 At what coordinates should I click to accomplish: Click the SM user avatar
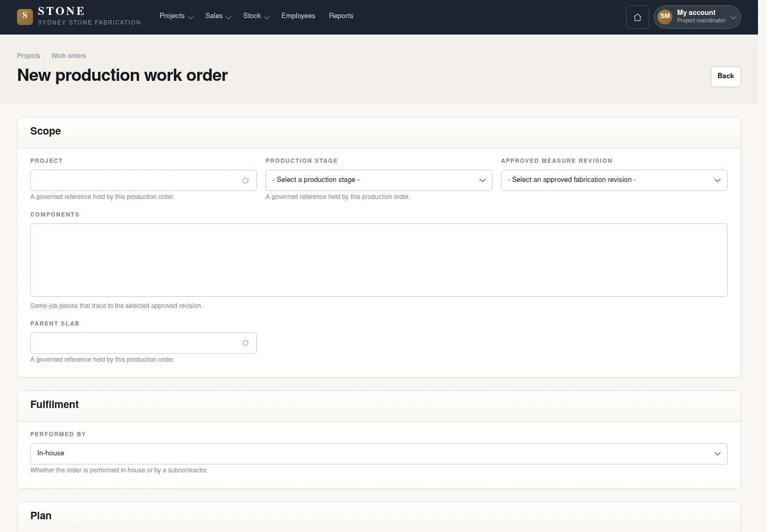665,16
